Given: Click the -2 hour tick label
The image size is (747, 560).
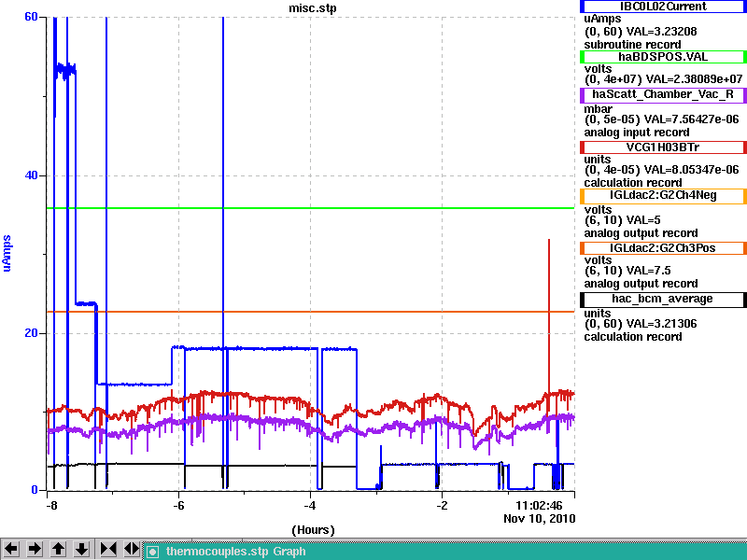Looking at the screenshot, I should coord(442,505).
